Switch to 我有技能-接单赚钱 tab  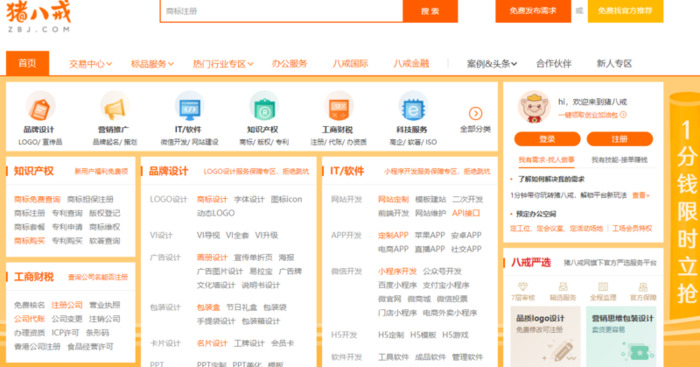point(619,160)
